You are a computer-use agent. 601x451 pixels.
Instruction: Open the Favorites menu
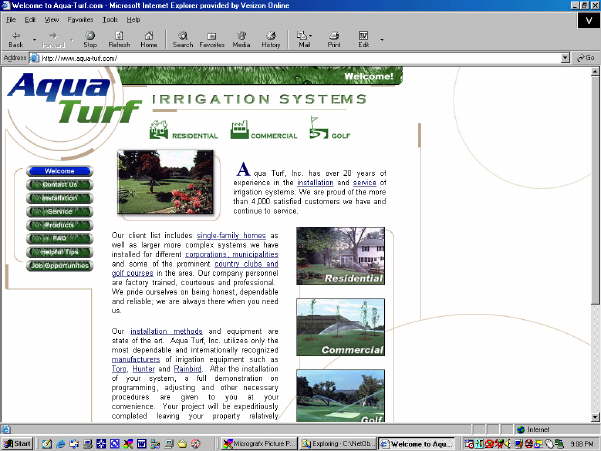coord(80,20)
